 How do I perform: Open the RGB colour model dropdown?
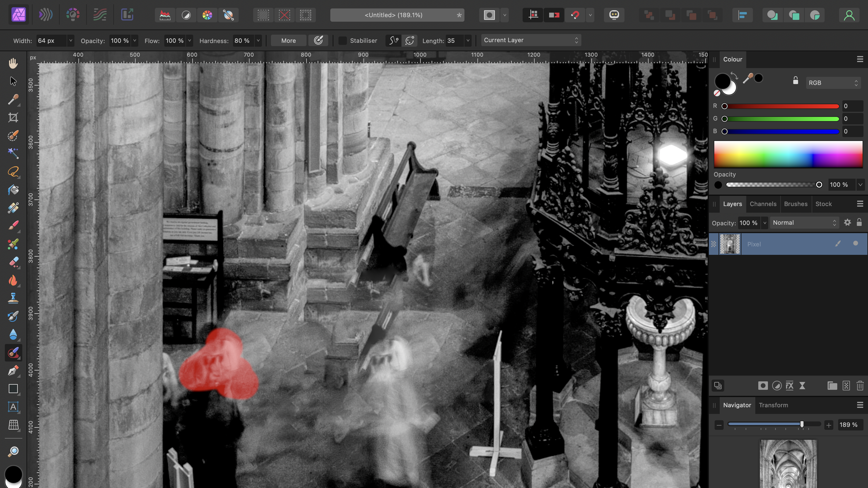[833, 83]
